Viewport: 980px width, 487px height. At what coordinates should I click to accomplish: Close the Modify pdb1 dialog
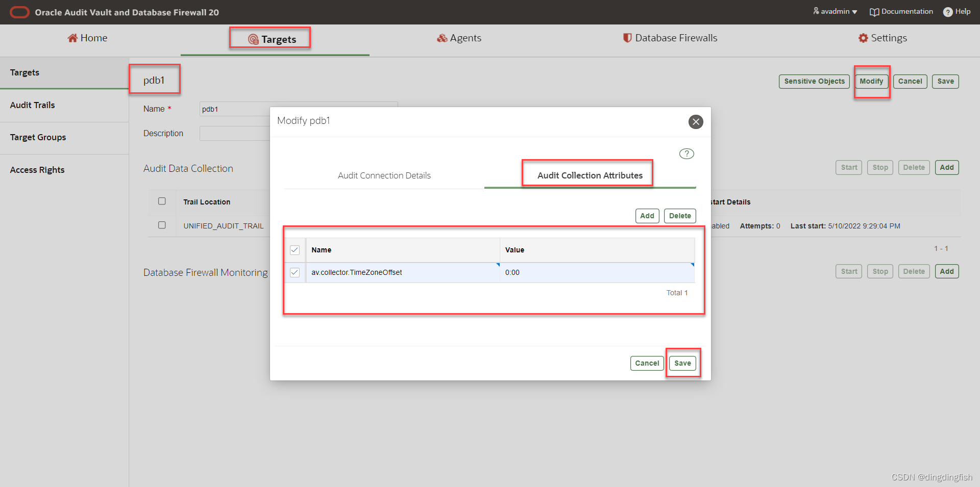[696, 122]
